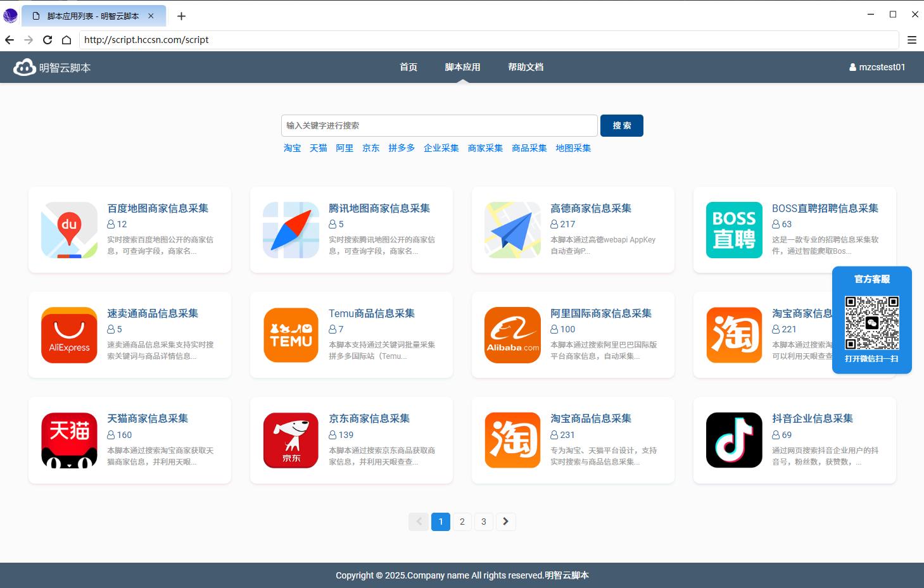Open the BOSS直聘 app icon

click(x=734, y=230)
